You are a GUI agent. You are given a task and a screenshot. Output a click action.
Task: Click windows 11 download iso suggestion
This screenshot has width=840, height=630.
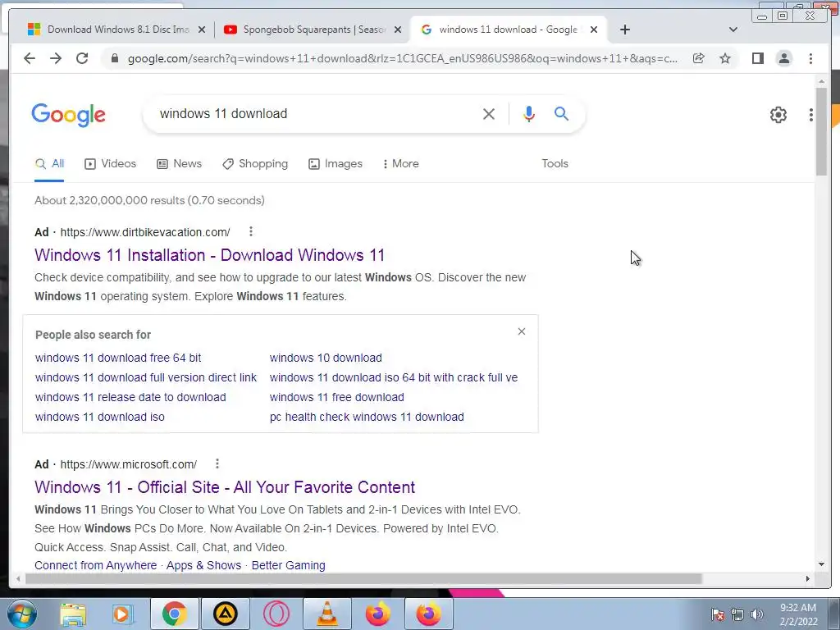click(99, 417)
